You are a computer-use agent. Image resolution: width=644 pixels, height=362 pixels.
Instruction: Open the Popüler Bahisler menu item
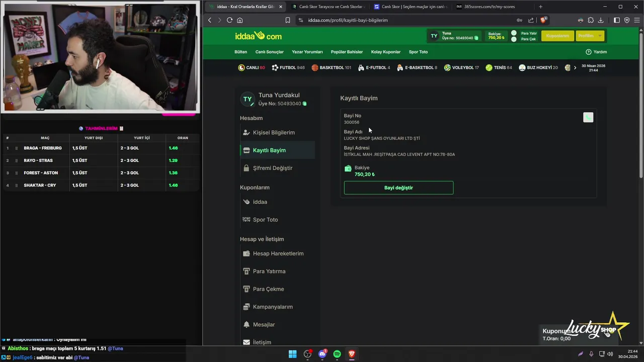(347, 52)
